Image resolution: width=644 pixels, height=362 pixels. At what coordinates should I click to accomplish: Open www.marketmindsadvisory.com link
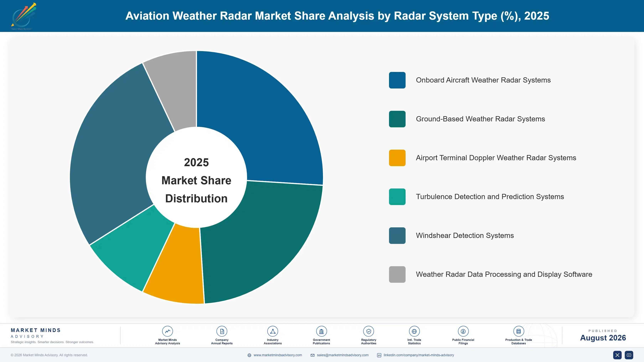(x=278, y=355)
